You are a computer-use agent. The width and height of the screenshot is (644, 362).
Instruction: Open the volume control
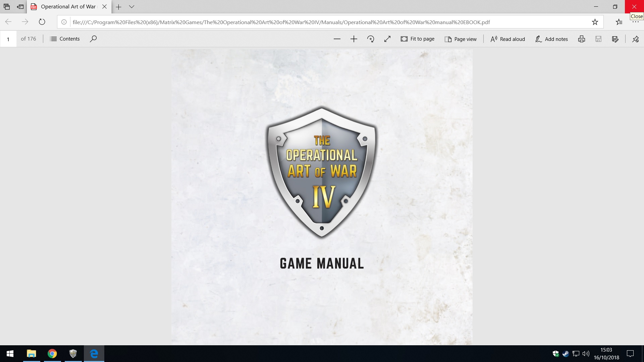(x=586, y=354)
